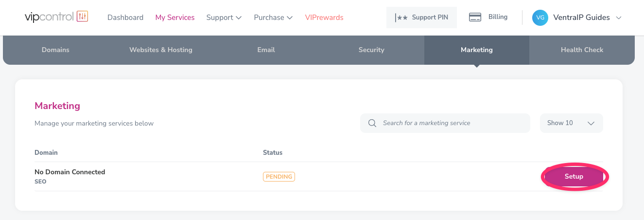Viewport: 644px width, 220px height.
Task: Open the VIPrewards link
Action: (x=324, y=18)
